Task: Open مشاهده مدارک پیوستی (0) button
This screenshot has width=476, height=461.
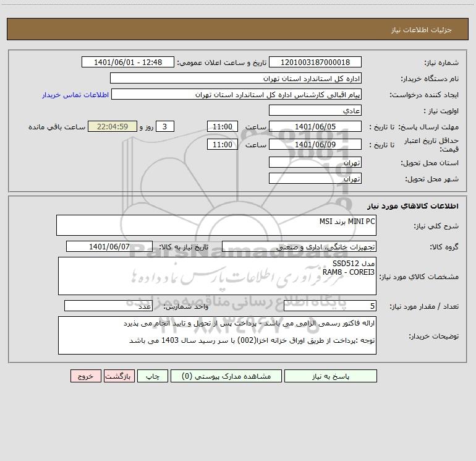Action: (226, 376)
